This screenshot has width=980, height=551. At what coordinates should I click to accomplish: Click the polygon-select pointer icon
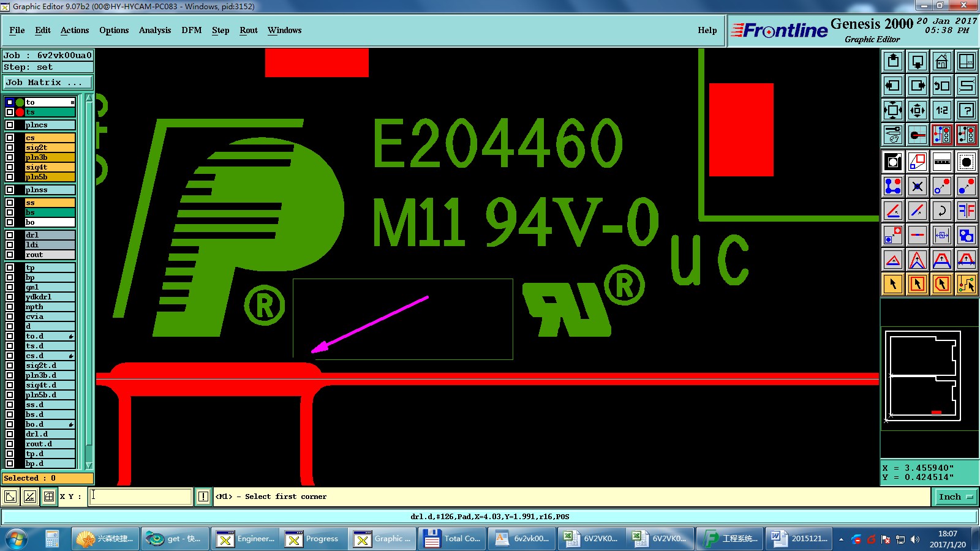point(942,284)
